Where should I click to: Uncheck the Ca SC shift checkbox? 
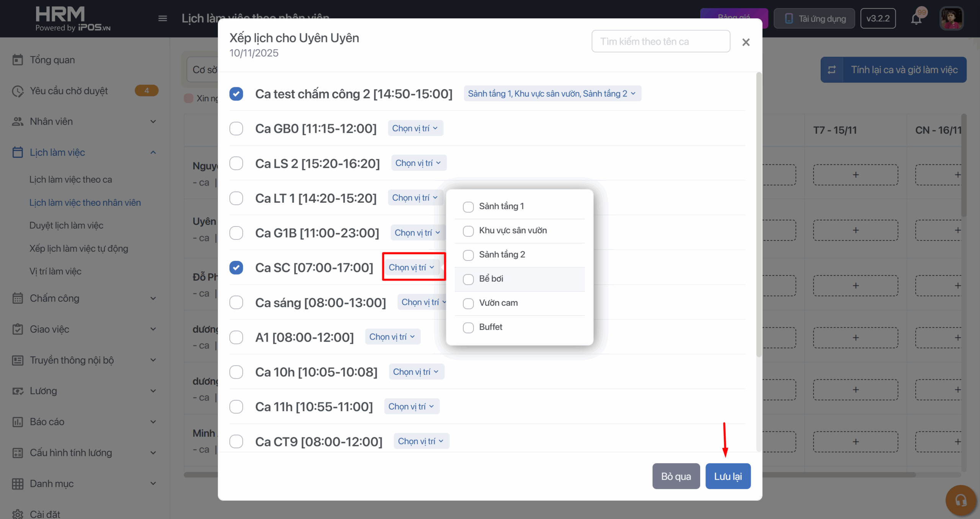(236, 268)
